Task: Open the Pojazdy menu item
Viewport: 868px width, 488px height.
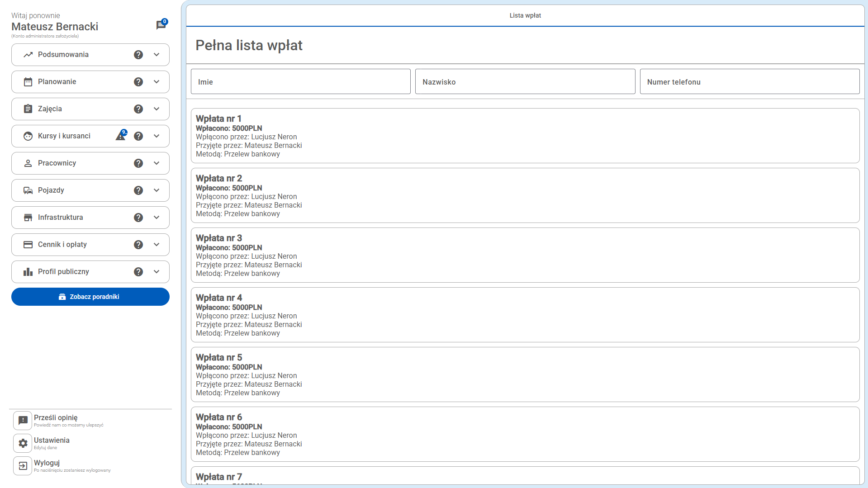Action: click(51, 190)
